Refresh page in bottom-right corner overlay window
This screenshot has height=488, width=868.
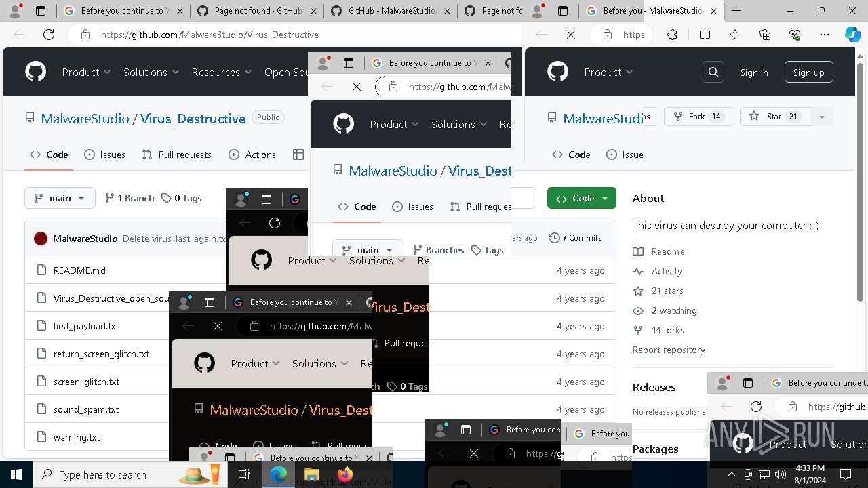click(x=756, y=407)
